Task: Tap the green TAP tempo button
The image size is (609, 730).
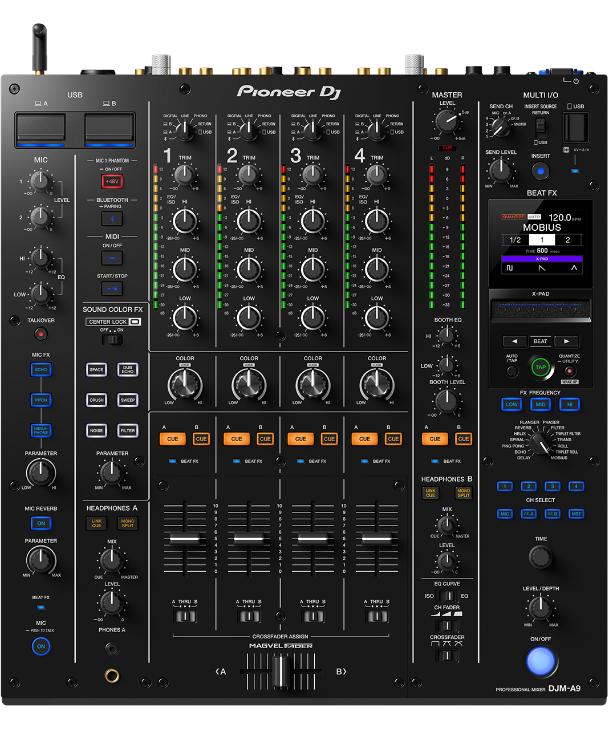Action: (541, 367)
